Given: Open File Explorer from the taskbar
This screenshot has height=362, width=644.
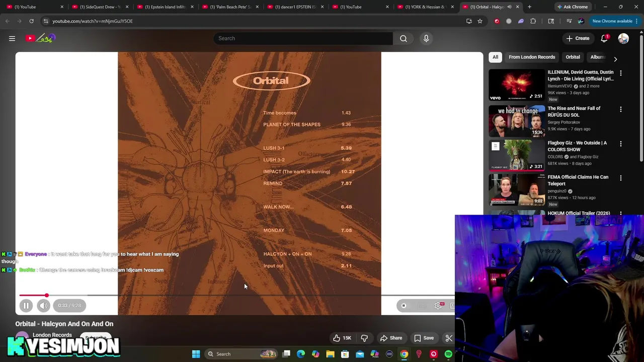Looking at the screenshot, I should 330,354.
